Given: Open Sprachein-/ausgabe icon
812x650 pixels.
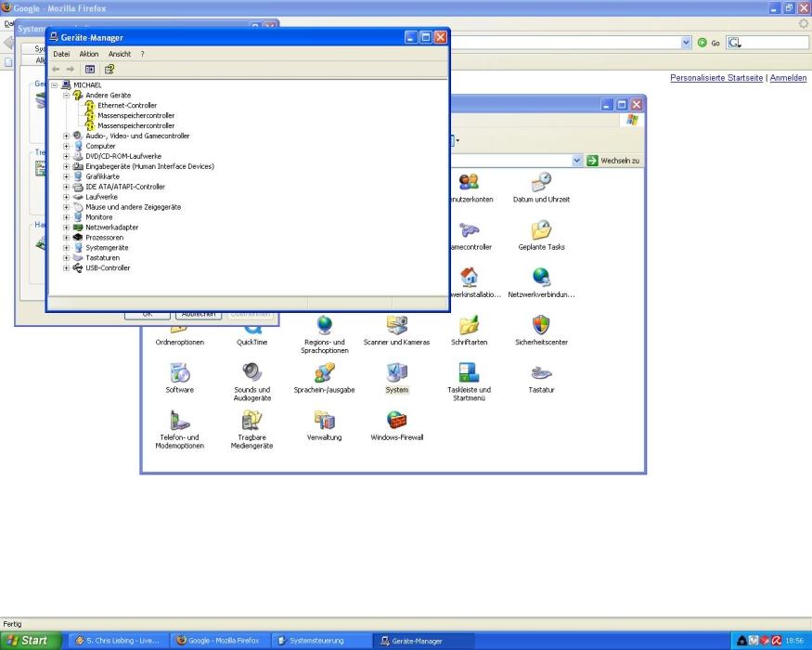Looking at the screenshot, I should tap(324, 378).
